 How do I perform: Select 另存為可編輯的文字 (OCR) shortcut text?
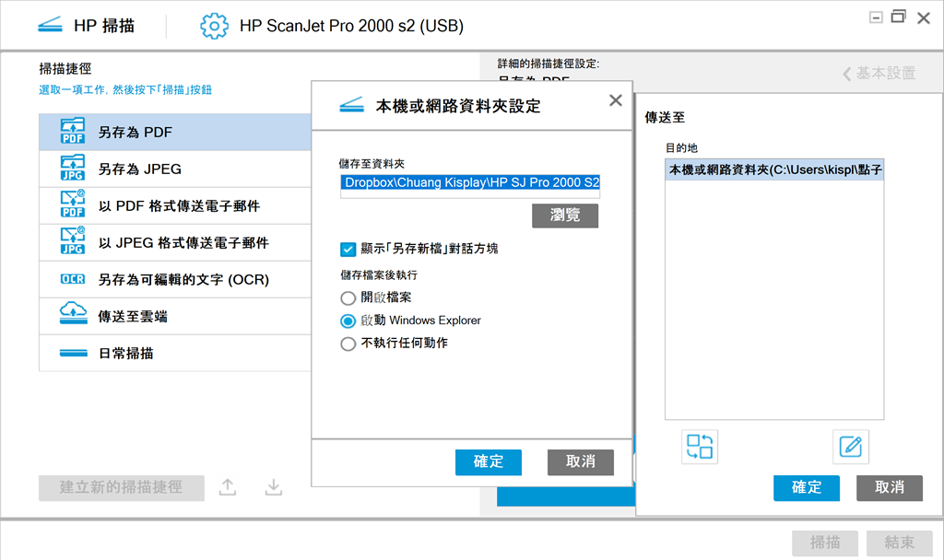[183, 280]
